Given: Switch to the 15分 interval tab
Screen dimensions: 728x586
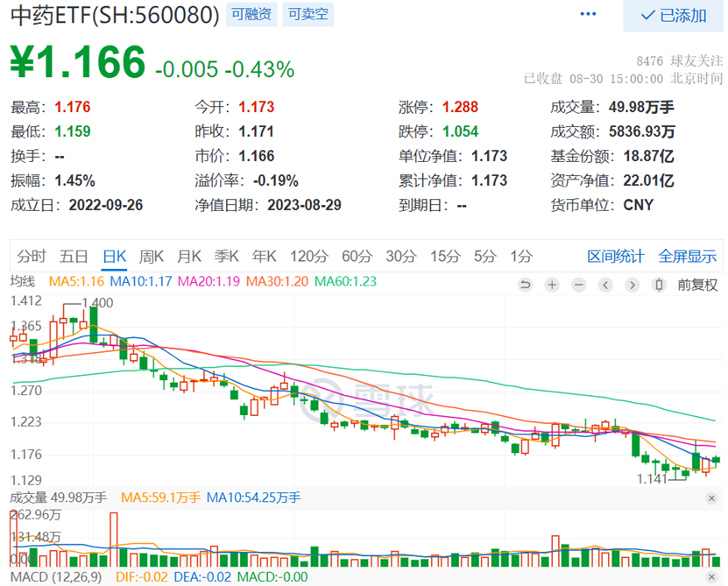Looking at the screenshot, I should click(445, 256).
